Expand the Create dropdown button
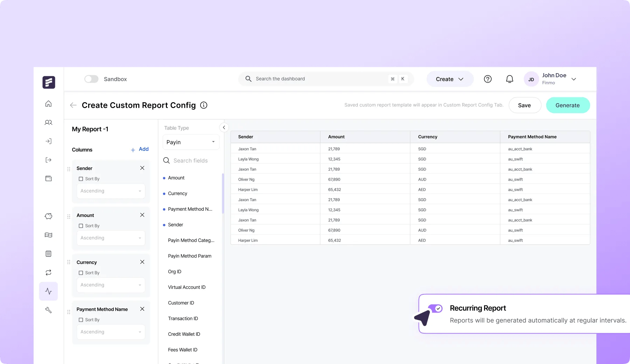The width and height of the screenshot is (630, 364). 450,79
